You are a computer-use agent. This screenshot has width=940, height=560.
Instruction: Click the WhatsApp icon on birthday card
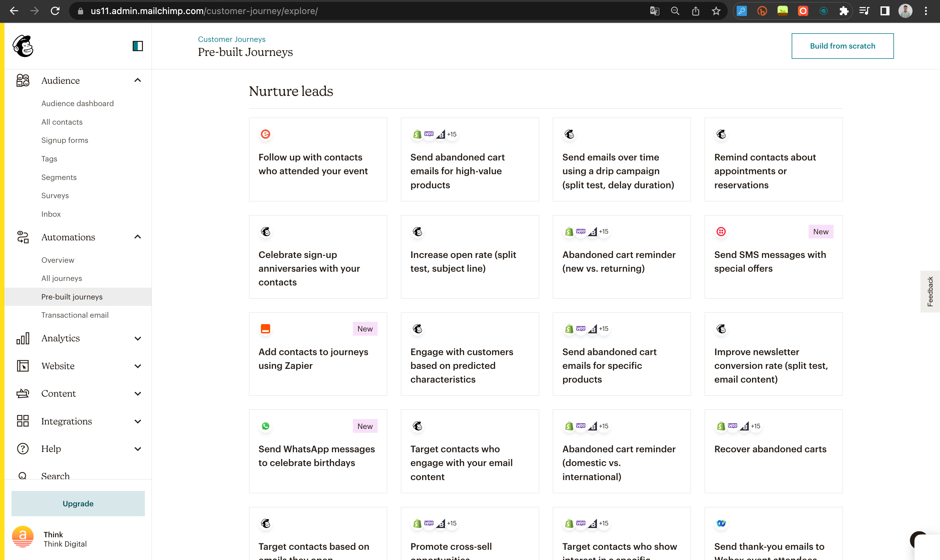point(266,426)
